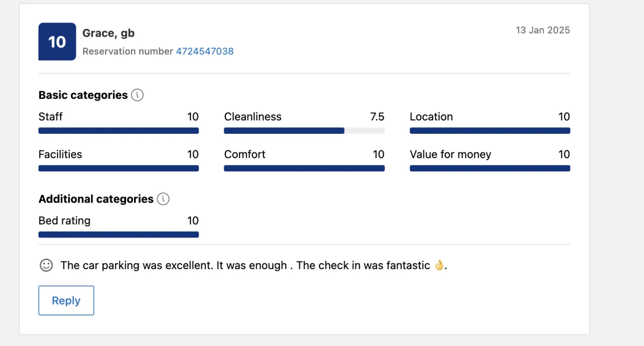Screen dimensions: 644x346
Task: Click the info icon beside Additional categories
Action: pos(163,199)
